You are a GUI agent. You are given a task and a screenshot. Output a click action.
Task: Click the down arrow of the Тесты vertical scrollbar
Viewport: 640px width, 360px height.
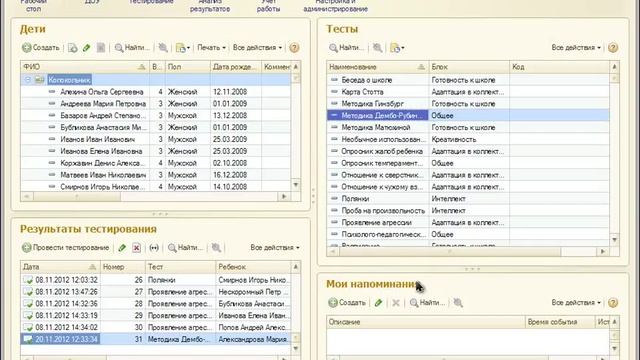[x=614, y=240]
